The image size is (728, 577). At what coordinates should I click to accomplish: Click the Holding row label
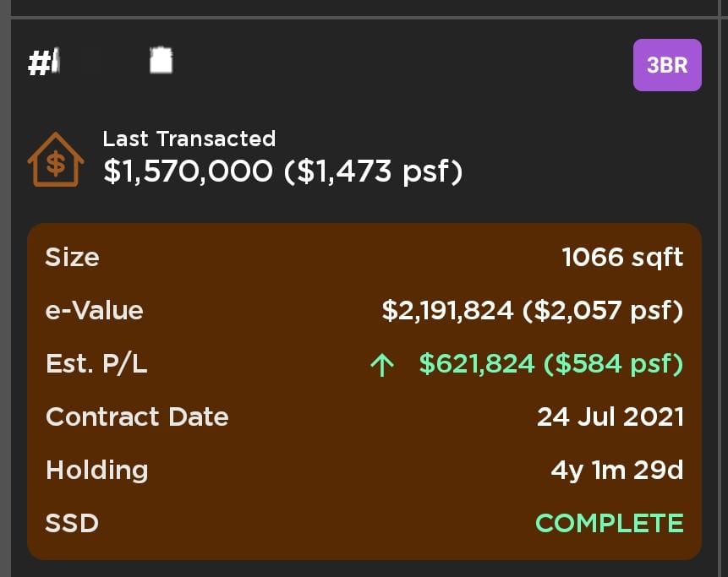(97, 470)
